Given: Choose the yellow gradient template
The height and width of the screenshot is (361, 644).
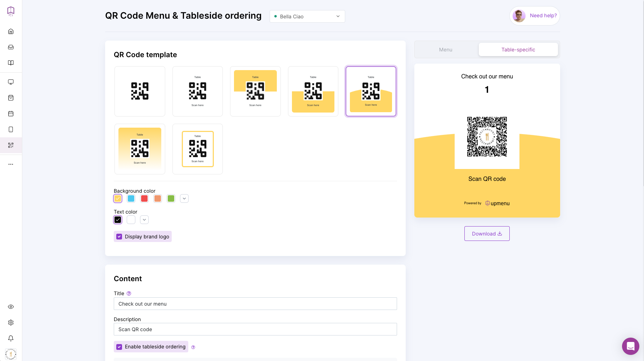Looking at the screenshot, I should click(140, 149).
